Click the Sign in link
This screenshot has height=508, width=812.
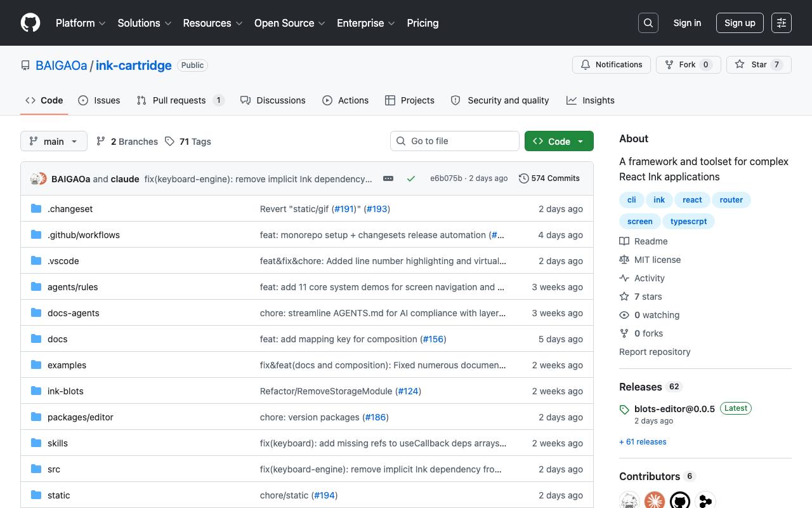click(x=687, y=23)
